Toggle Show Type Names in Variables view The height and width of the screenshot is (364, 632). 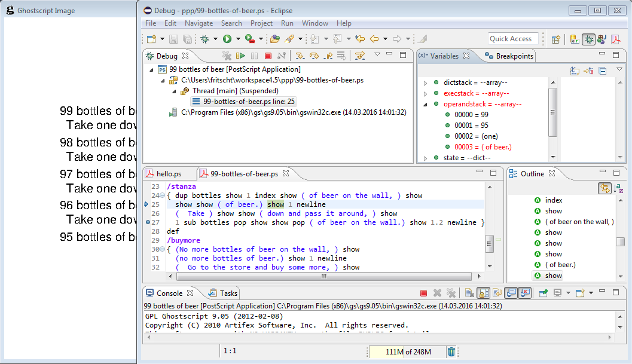(575, 71)
